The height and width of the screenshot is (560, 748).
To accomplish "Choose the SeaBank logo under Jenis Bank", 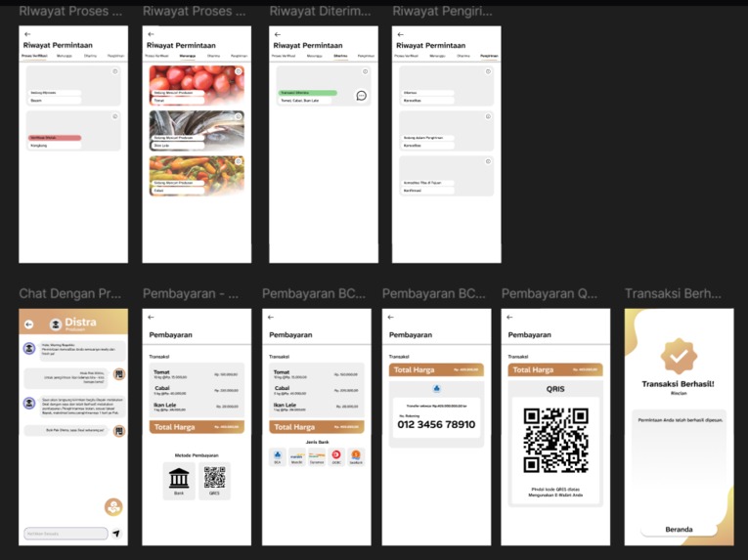I will (x=356, y=457).
